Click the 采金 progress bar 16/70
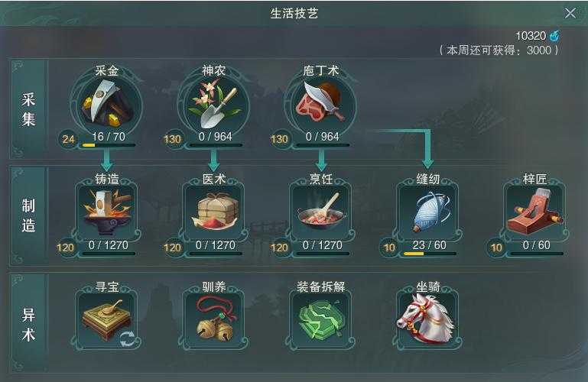588x382 pixels. click(x=109, y=145)
